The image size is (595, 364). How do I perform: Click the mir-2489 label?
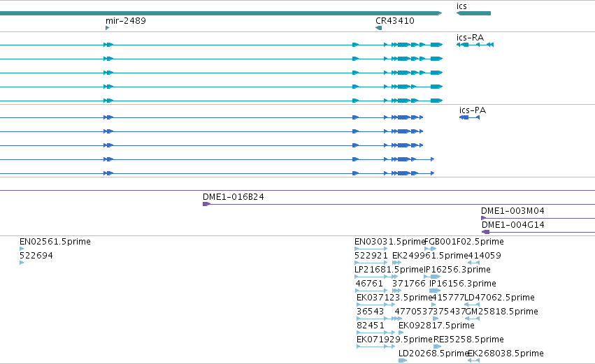[126, 21]
